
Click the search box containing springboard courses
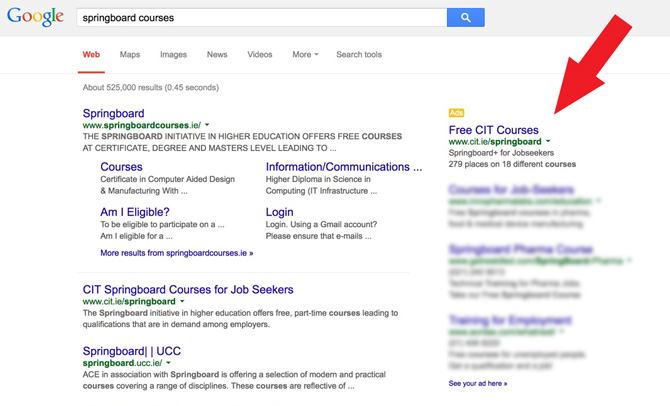coord(262,18)
